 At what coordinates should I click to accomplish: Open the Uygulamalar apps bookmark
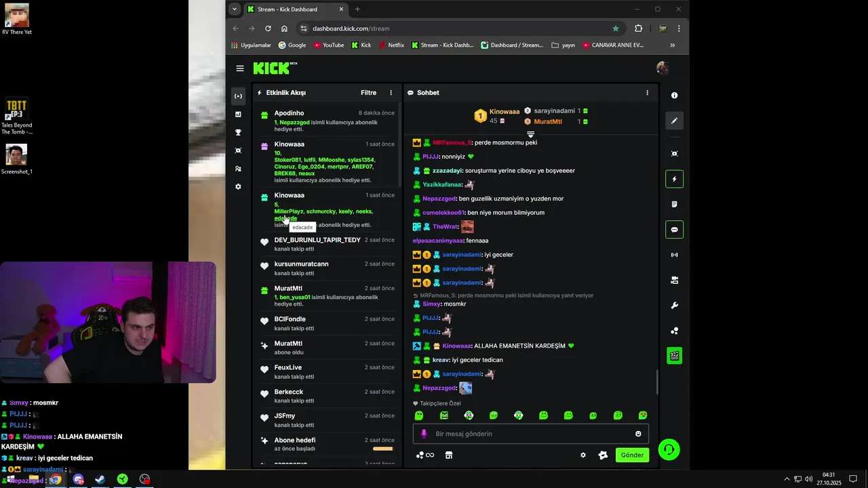coord(251,45)
